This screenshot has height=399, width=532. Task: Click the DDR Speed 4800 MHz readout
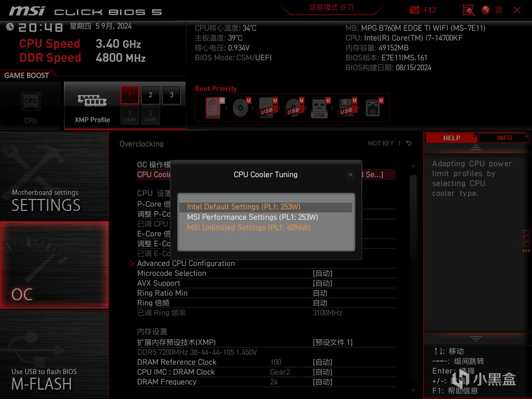tap(83, 58)
